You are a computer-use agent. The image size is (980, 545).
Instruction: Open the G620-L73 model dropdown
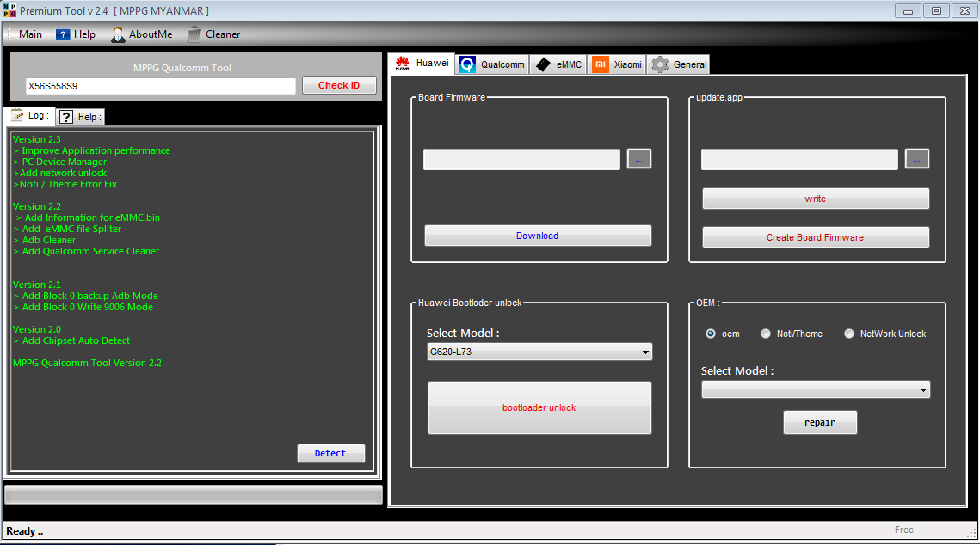[644, 351]
